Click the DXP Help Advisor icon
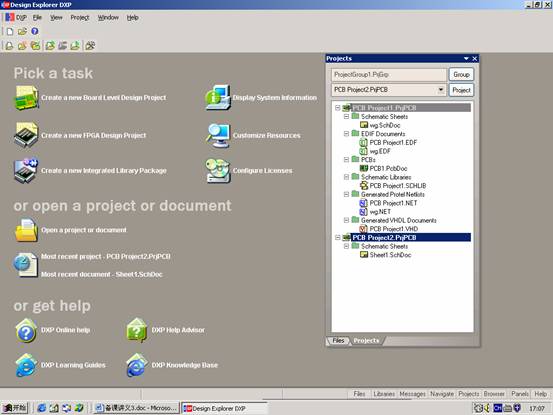553x415 pixels. [x=137, y=331]
